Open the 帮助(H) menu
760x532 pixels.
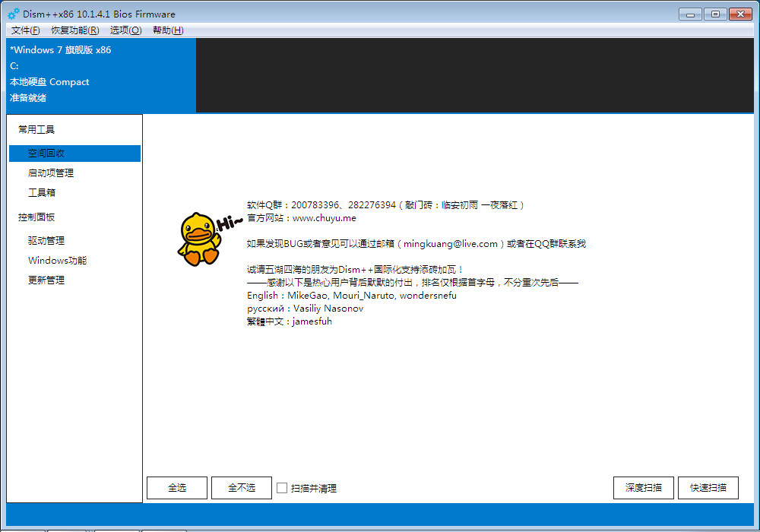click(168, 30)
